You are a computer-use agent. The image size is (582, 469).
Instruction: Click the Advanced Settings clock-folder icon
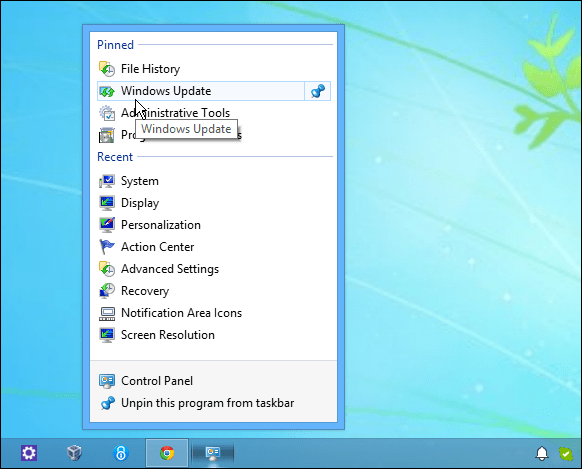[107, 269]
